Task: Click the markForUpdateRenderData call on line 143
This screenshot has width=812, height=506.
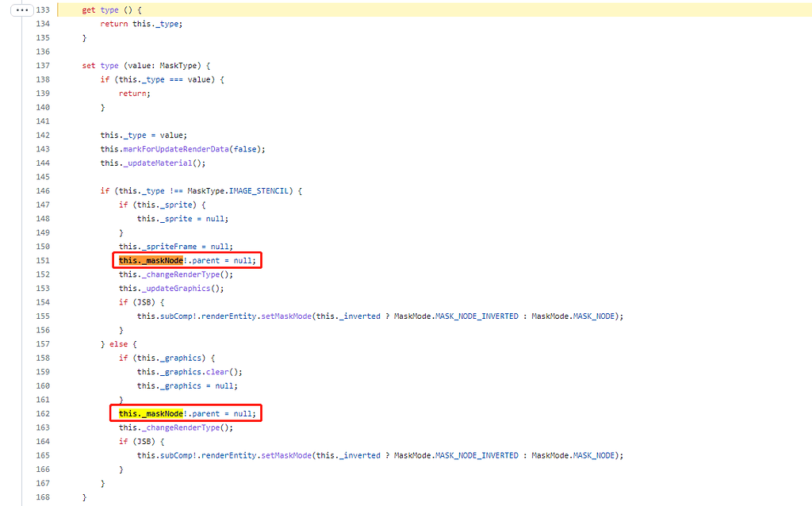Action: point(175,149)
